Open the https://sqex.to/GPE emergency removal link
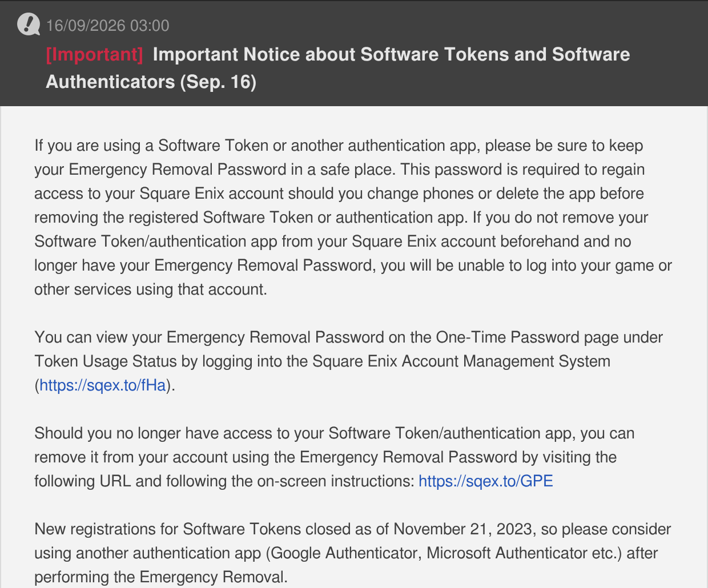The width and height of the screenshot is (708, 588). click(x=486, y=481)
